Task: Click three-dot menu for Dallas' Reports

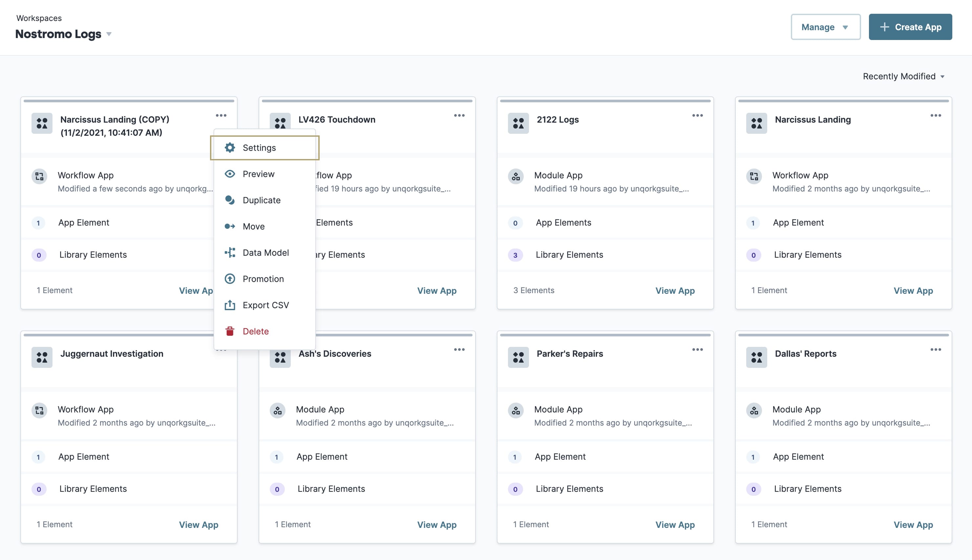Action: click(x=936, y=349)
